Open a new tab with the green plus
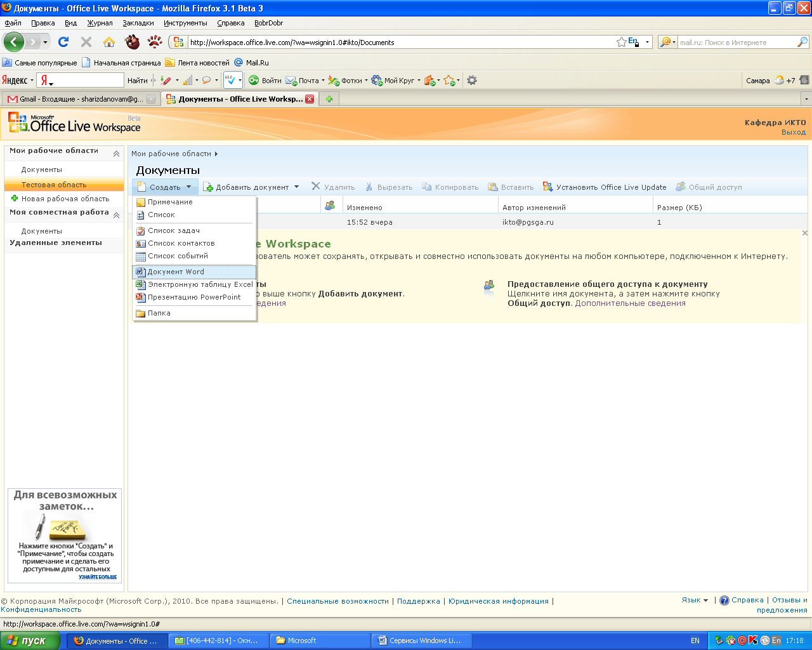The height and width of the screenshot is (650, 812). [329, 99]
